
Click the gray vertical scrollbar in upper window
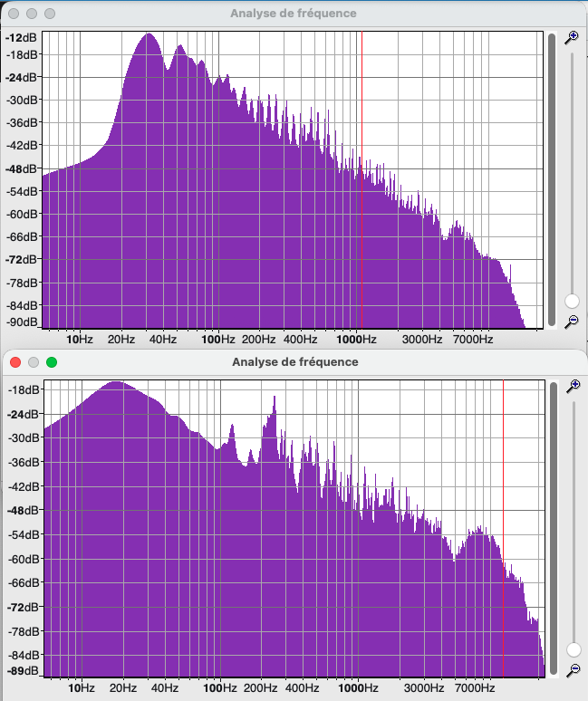552,179
